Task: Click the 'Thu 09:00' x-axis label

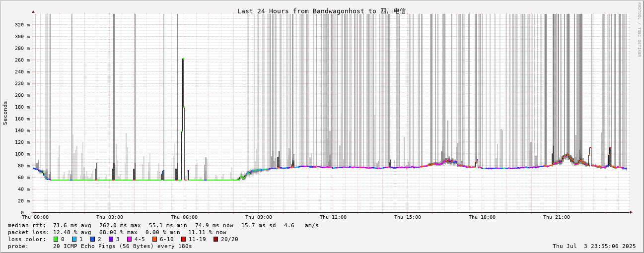Action: 259,217
